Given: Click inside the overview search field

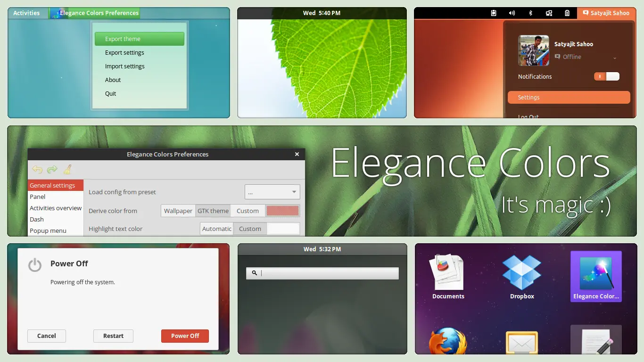Looking at the screenshot, I should pos(322,273).
